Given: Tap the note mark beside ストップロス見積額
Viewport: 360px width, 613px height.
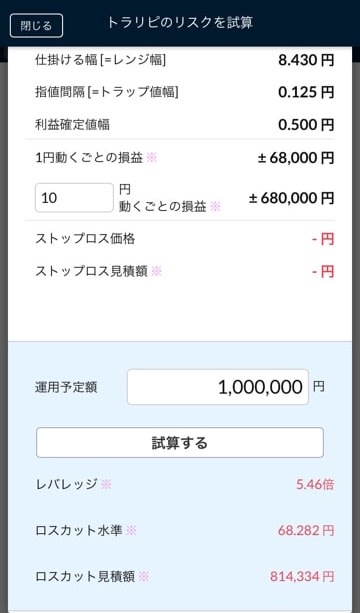Looking at the screenshot, I should click(x=156, y=271).
